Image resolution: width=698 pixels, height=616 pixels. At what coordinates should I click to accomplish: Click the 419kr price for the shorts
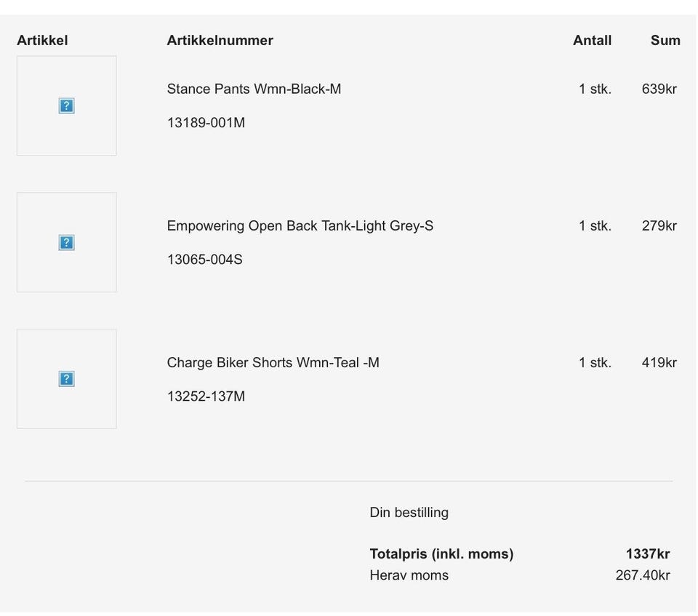pos(659,363)
